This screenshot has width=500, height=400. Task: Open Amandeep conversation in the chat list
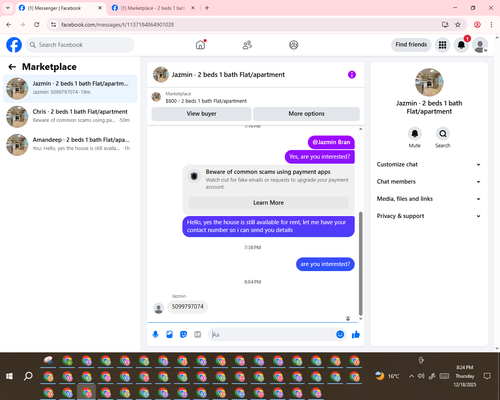pos(70,144)
